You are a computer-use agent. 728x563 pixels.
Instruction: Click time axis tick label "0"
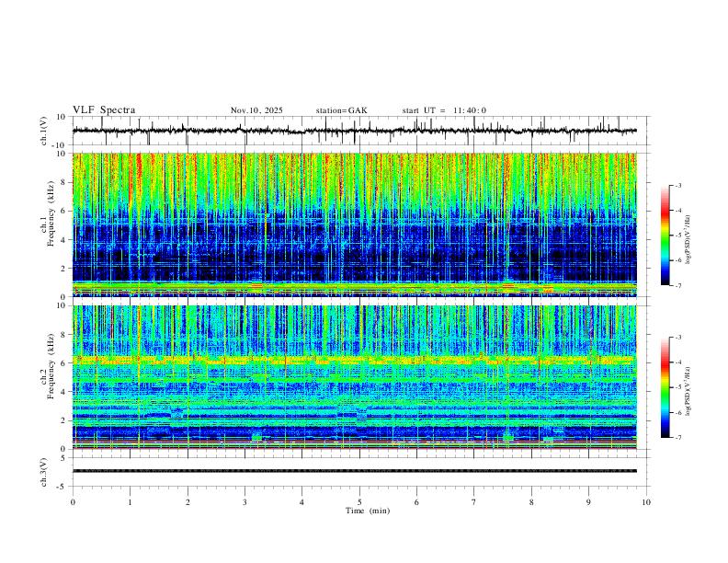click(x=73, y=502)
